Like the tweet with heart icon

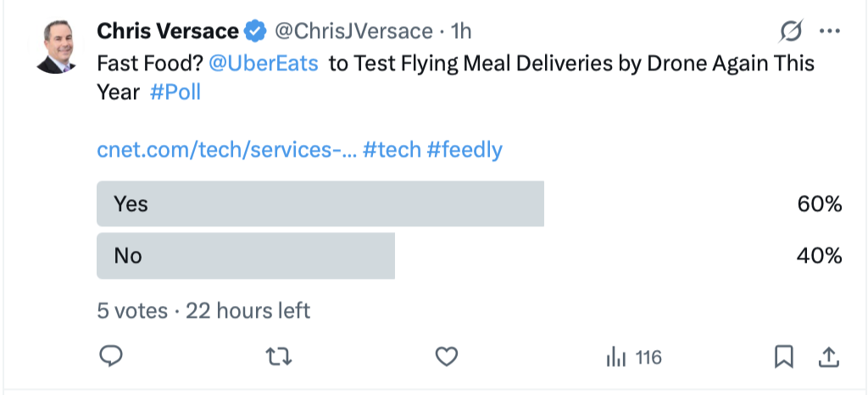point(447,358)
